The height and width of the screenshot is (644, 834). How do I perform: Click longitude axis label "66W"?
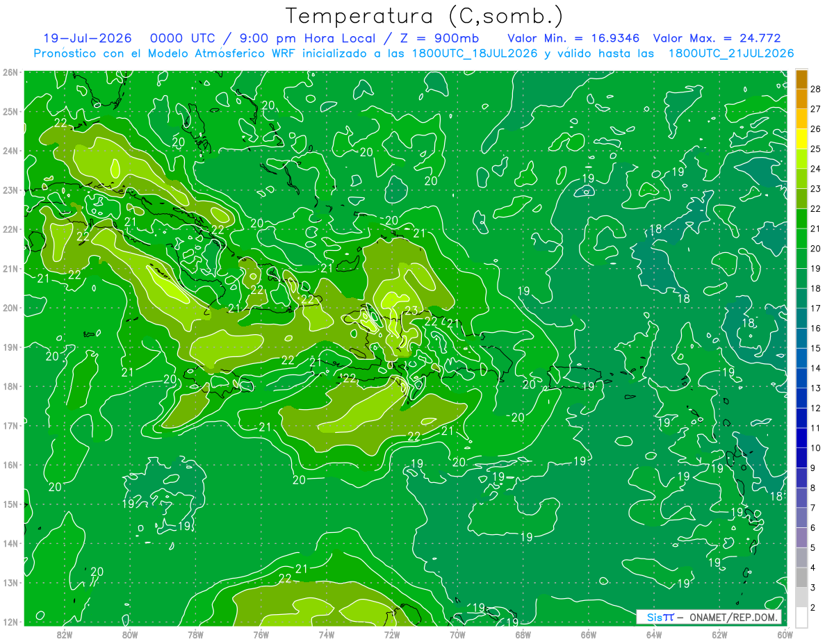[589, 634]
